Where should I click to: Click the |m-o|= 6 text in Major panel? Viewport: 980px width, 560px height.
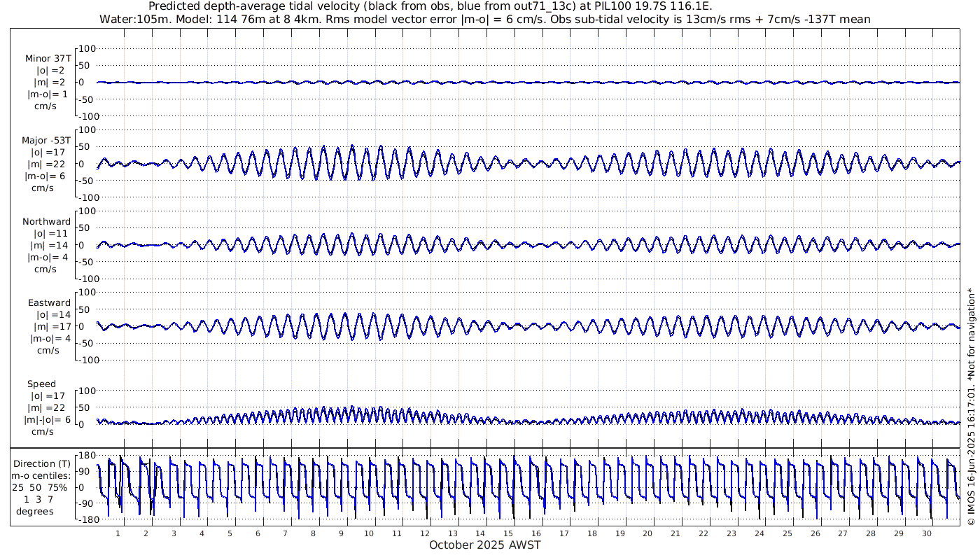46,176
